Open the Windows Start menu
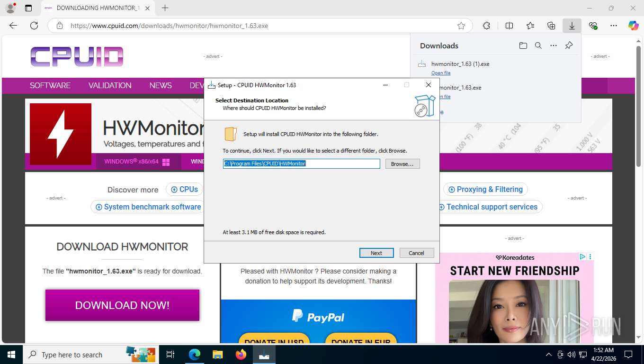 [x=11, y=355]
